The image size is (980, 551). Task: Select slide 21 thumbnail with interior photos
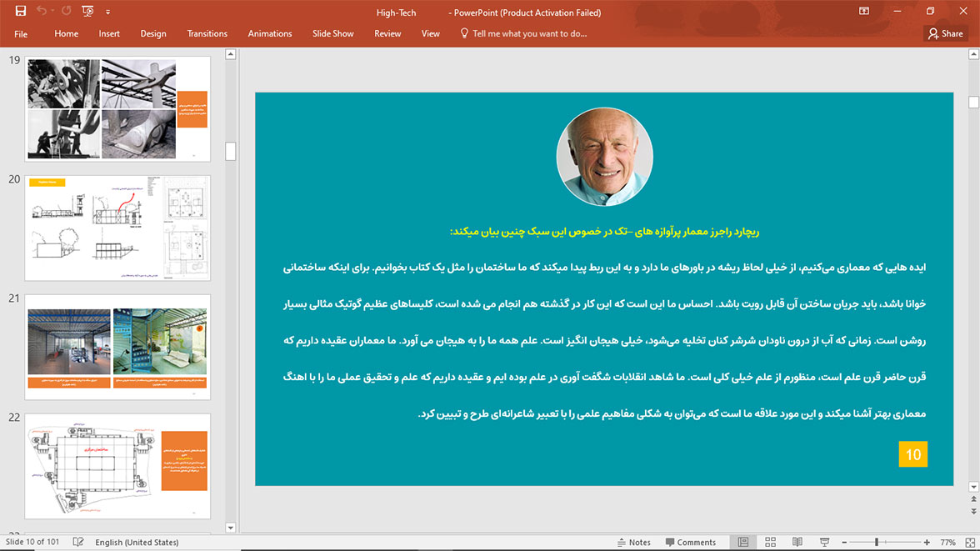[117, 347]
